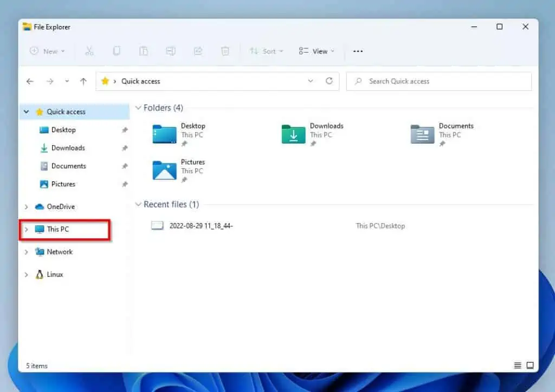Image resolution: width=555 pixels, height=392 pixels.
Task: Select the Desktop folder tile
Action: point(179,135)
